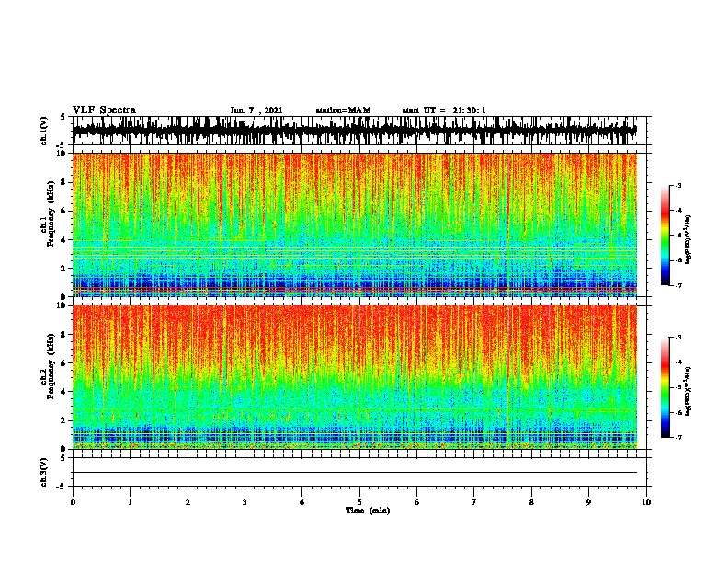Screen dimensions: 728x563
Task: Click the '8' kHz tick on ch.2 spectrogram
Action: click(x=63, y=335)
